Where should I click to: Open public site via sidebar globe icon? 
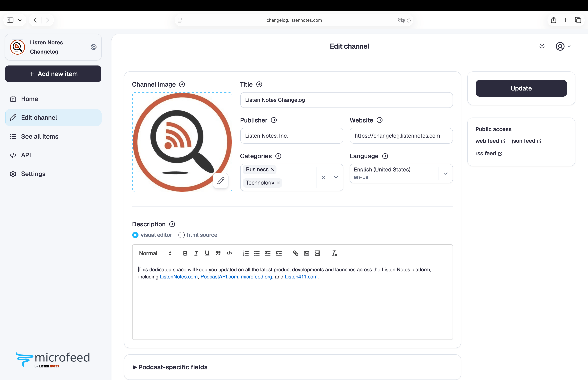coord(94,47)
